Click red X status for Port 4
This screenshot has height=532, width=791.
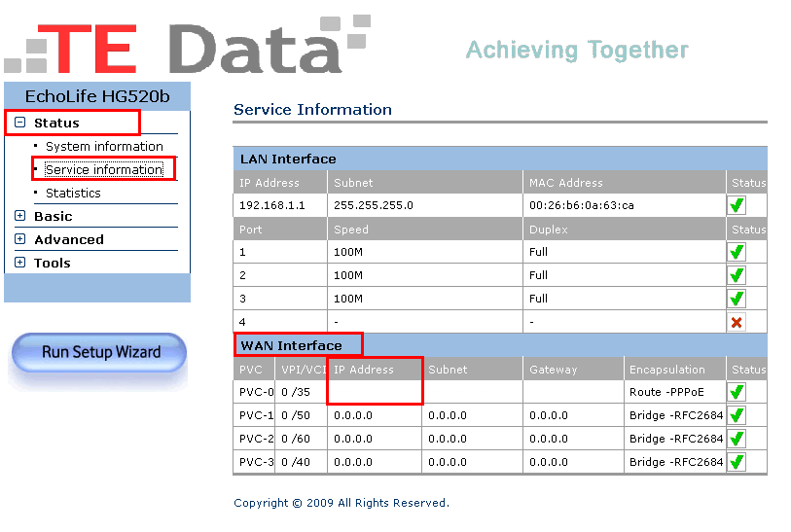[x=737, y=322]
